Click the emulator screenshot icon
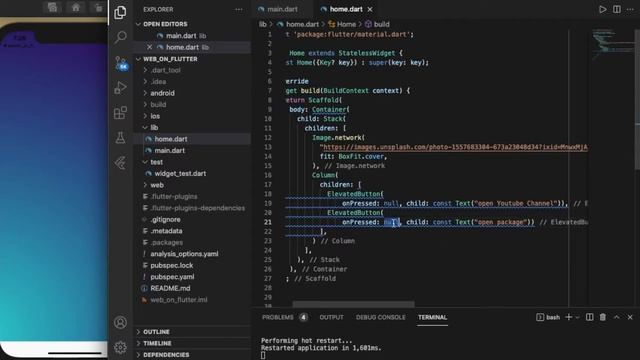 pyautogui.click(x=52, y=7)
